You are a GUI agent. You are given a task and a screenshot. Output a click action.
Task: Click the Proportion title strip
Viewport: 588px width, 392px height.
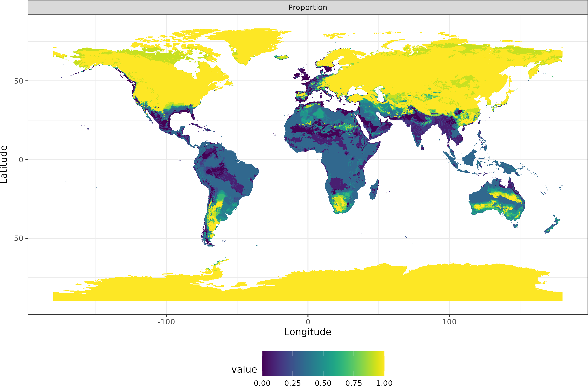(308, 7)
